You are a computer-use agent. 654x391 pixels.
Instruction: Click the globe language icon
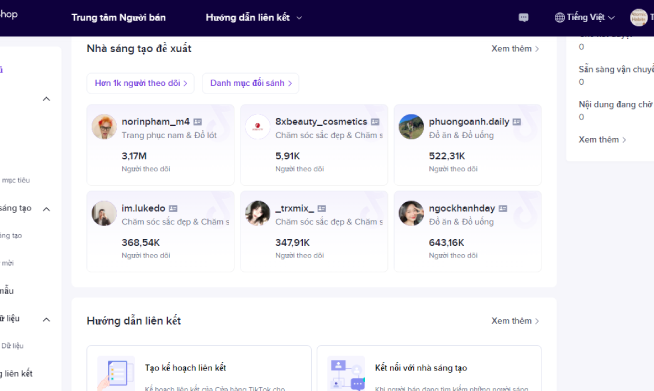coord(560,18)
